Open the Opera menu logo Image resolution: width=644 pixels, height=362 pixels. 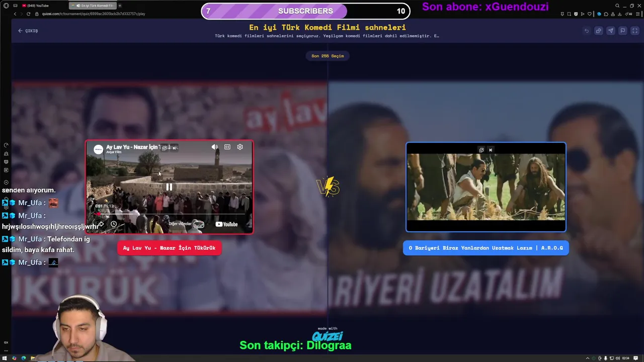6,6
